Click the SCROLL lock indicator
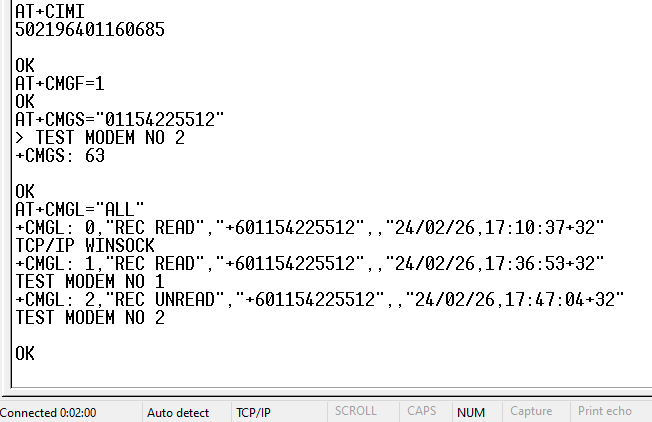Viewport: 652px width, 422px height. tap(356, 411)
